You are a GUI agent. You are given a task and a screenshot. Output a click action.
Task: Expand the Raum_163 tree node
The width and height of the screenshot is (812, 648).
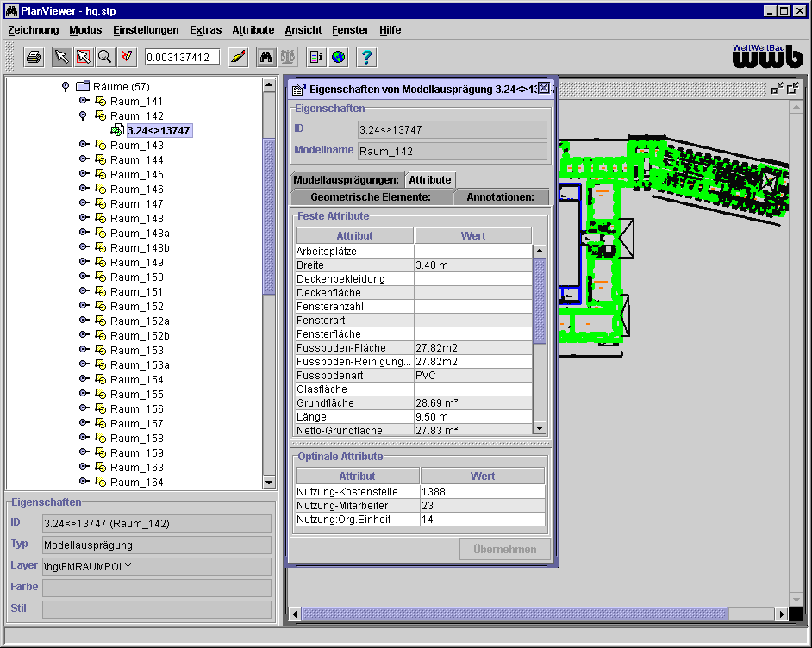(x=84, y=467)
